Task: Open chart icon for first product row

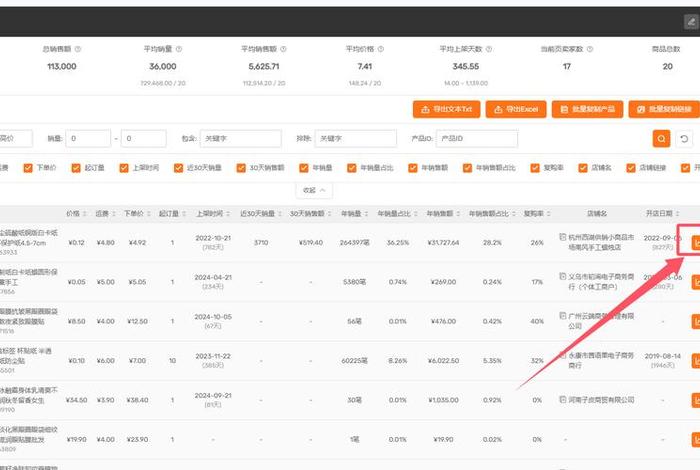Action: [x=695, y=242]
